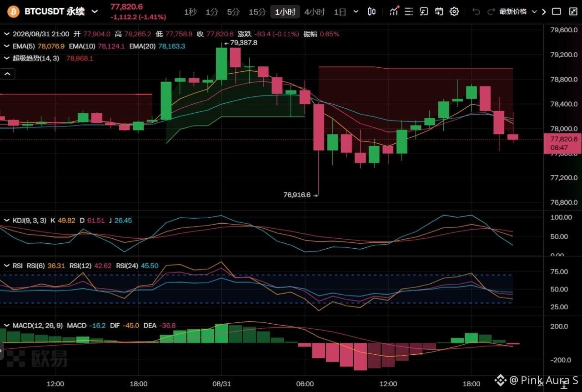Click the 超级趋势 value 78,968.1
This screenshot has height=392, width=582.
pyautogui.click(x=80, y=58)
